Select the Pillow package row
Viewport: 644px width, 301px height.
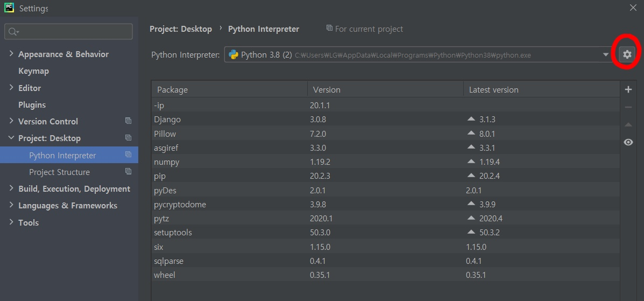click(x=385, y=134)
